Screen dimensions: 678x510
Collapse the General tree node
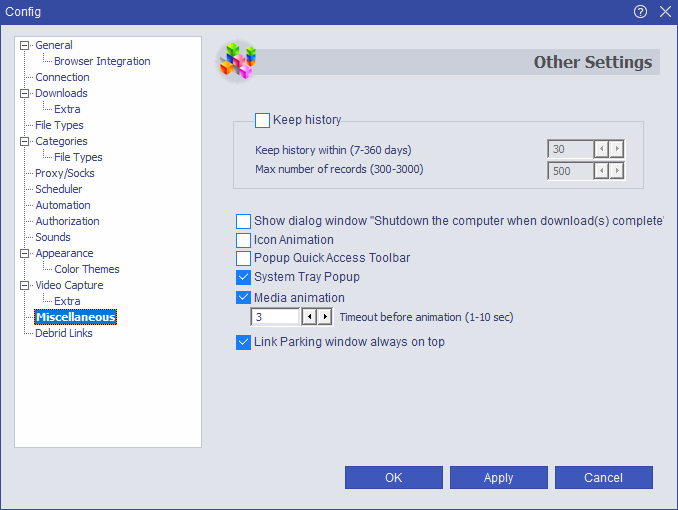25,45
